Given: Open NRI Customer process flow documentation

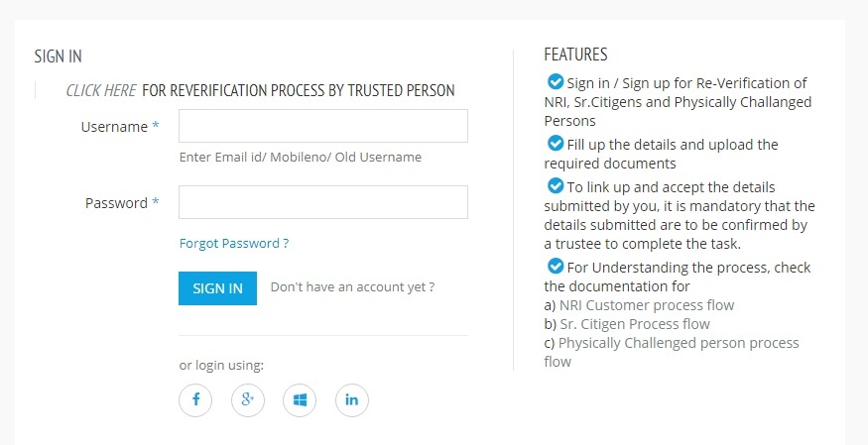Looking at the screenshot, I should [647, 305].
